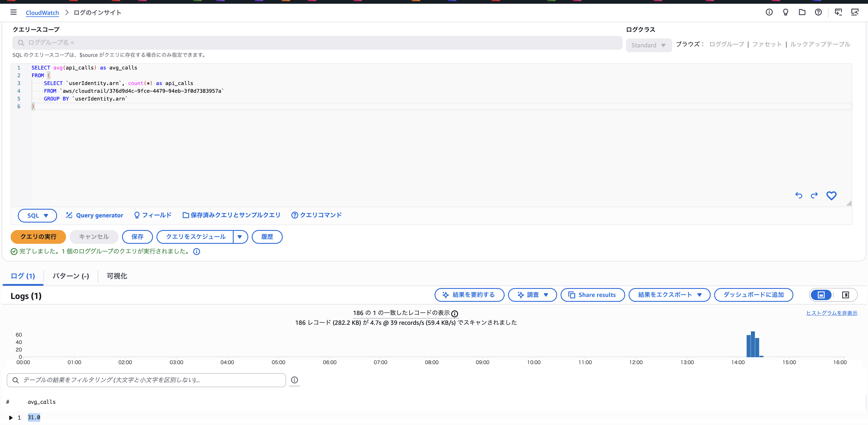The width and height of the screenshot is (868, 425).
Task: Open the hamburger navigation menu
Action: click(x=13, y=12)
